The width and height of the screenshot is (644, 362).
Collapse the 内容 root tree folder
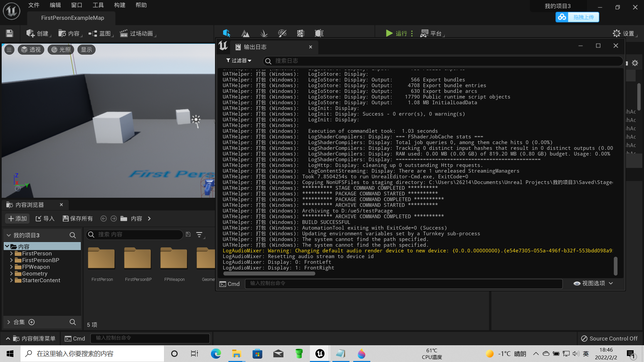click(x=7, y=246)
